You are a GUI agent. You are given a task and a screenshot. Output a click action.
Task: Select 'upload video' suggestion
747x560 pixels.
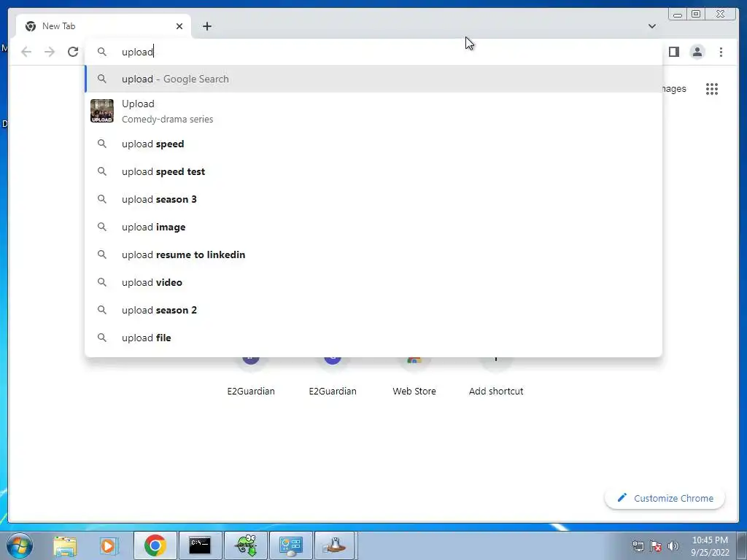pos(374,282)
